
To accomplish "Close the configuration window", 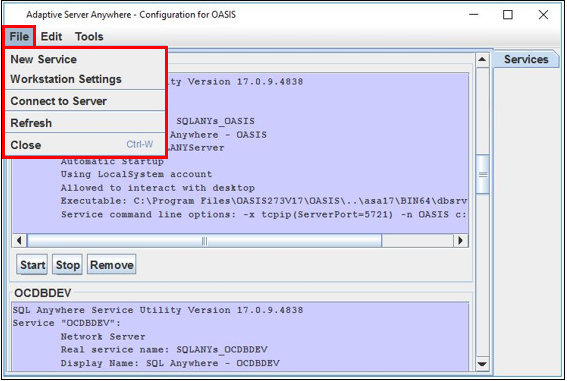I will 543,15.
